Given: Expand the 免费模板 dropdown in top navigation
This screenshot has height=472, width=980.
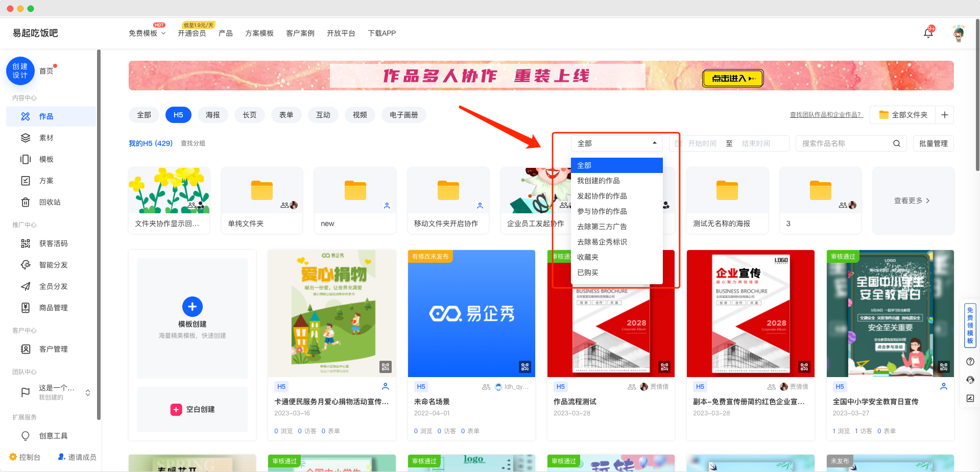Looking at the screenshot, I should [x=147, y=34].
